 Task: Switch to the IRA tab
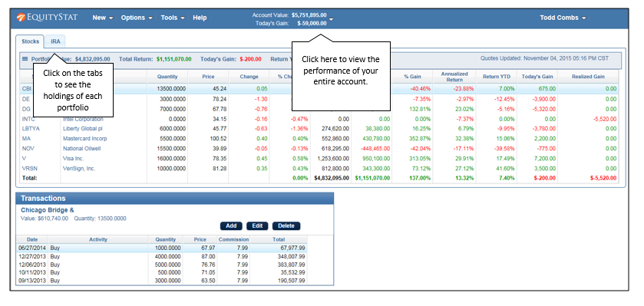click(55, 41)
